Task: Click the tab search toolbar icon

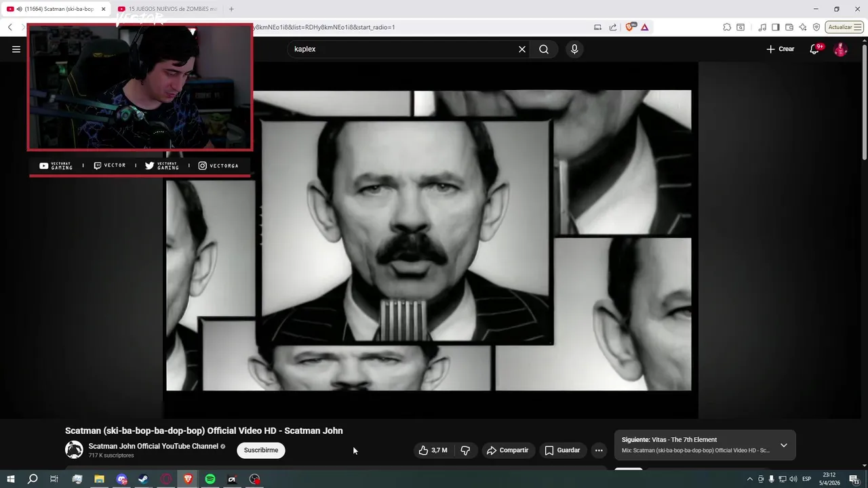Action: point(741,27)
